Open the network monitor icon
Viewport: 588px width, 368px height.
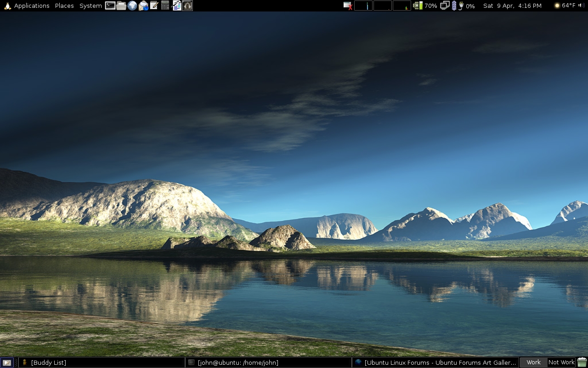pos(445,6)
